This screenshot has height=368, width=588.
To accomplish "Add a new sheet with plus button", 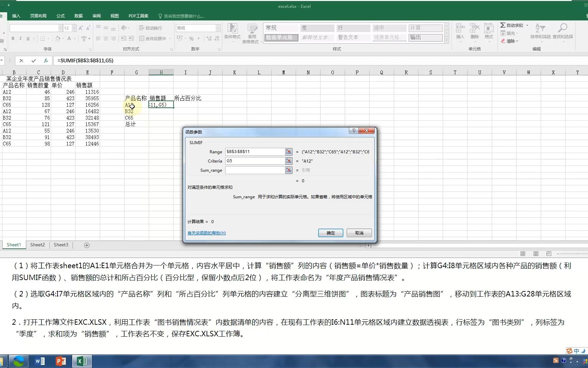I will pos(87,245).
